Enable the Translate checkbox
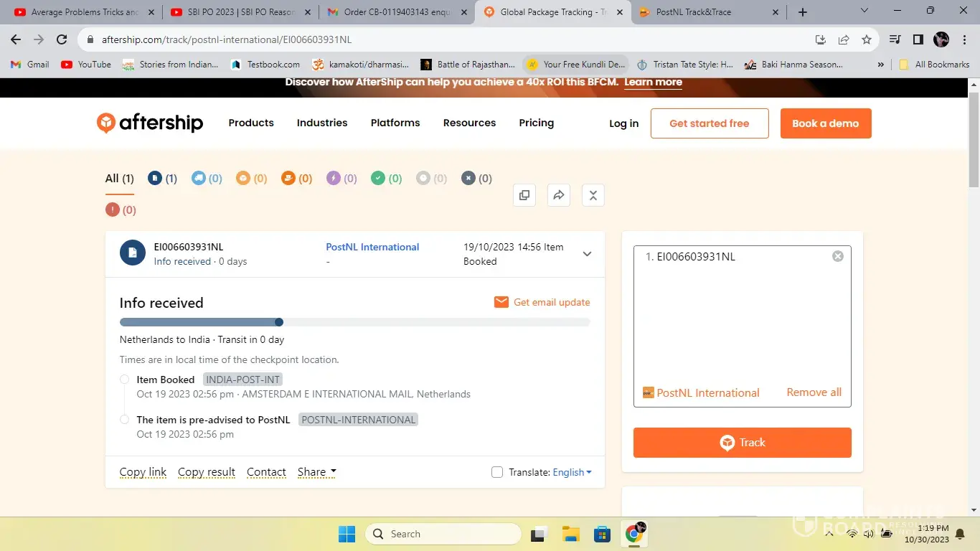Viewport: 980px width, 551px height. (x=497, y=472)
